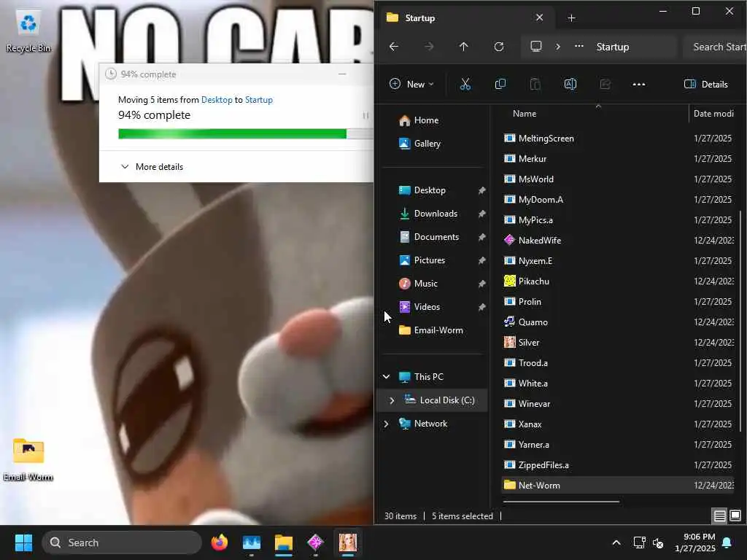Open the New dropdown in Explorer
This screenshot has height=560, width=747.
click(411, 85)
